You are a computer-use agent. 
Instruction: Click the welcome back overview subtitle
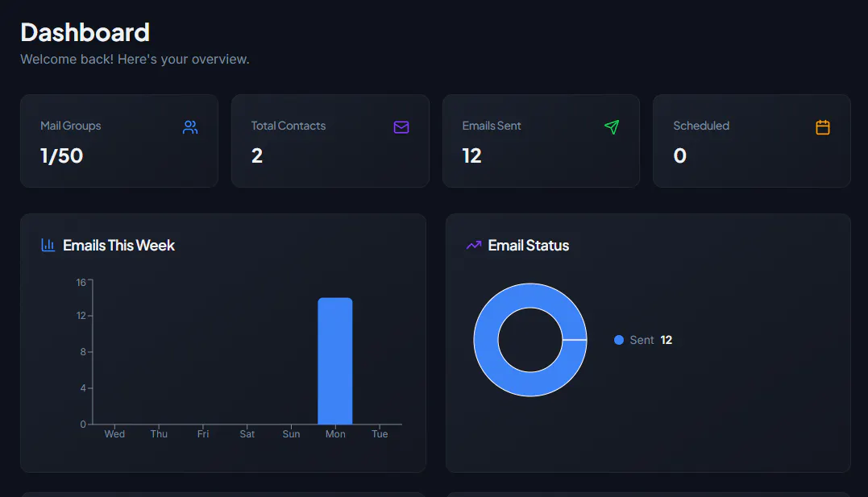pyautogui.click(x=135, y=60)
